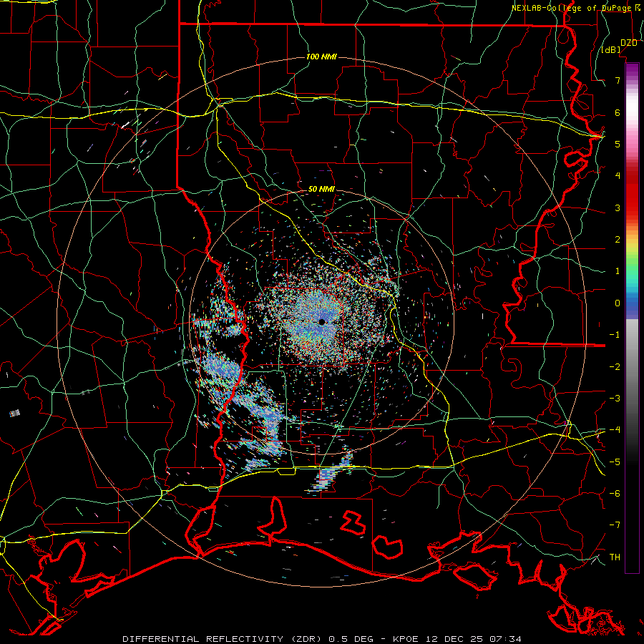Click the '-5' value on the scale
Screen dimensions: 644x644
pyautogui.click(x=615, y=462)
